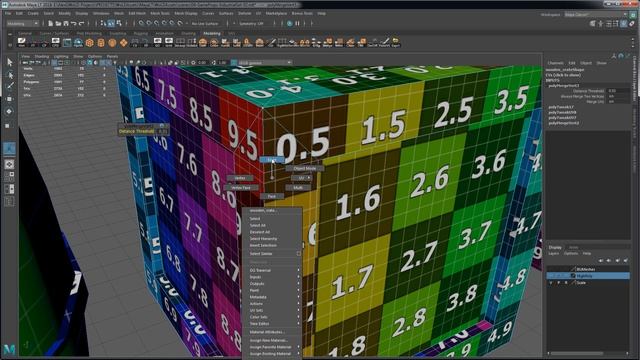Open the viewport color space dropdown
The height and width of the screenshot is (360, 640).
(264, 62)
